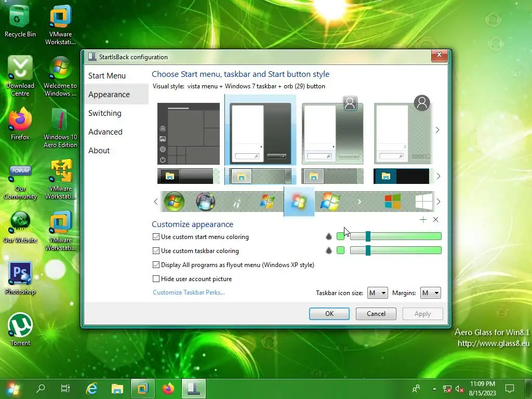Show more taskbar styles with right arrow
The image size is (532, 399).
point(438,176)
